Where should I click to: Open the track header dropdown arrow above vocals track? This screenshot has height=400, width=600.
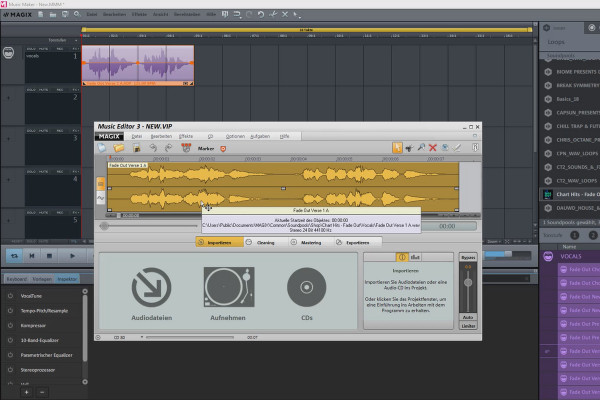[x=76, y=40]
